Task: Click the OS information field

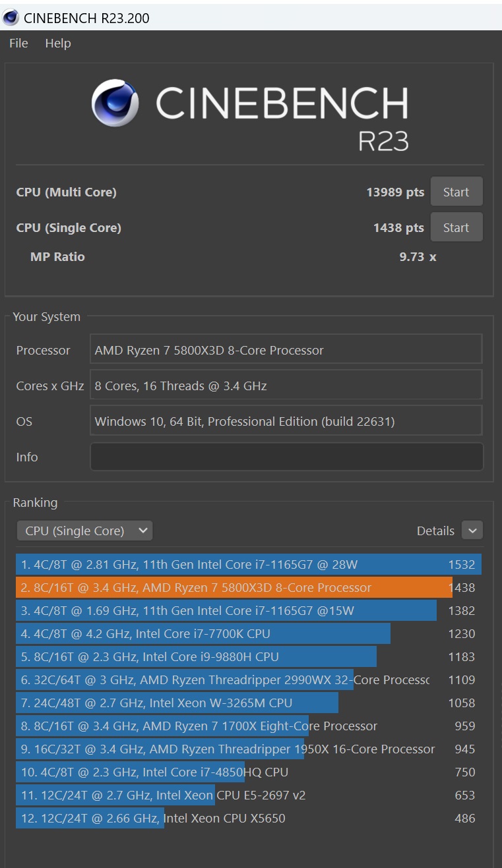Action: pos(286,421)
